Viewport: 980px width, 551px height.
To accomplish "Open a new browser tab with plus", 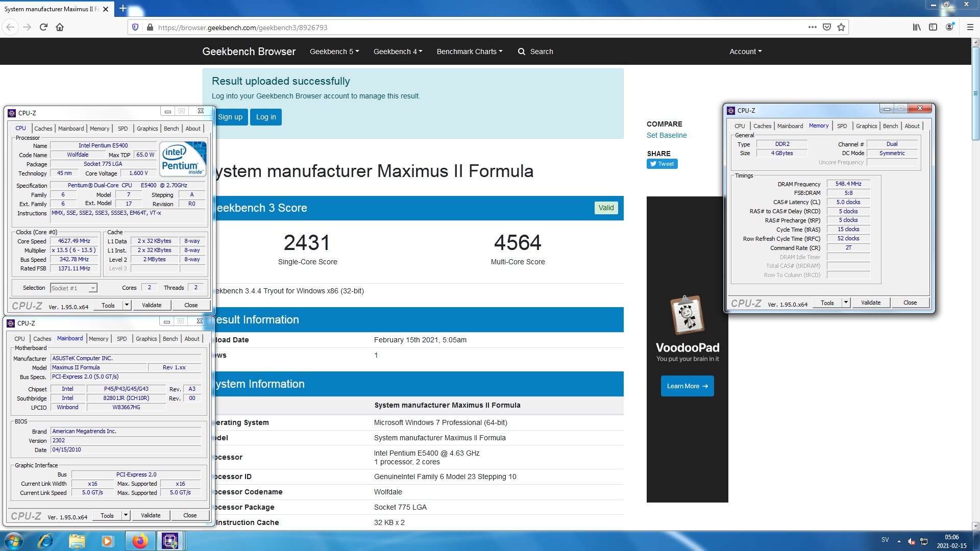I will click(x=122, y=9).
